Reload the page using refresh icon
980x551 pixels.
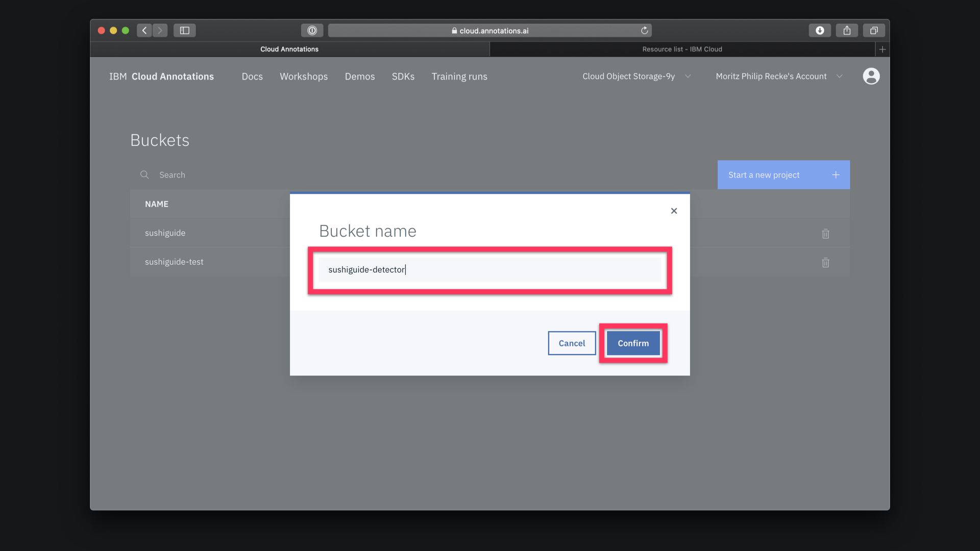pos(644,31)
